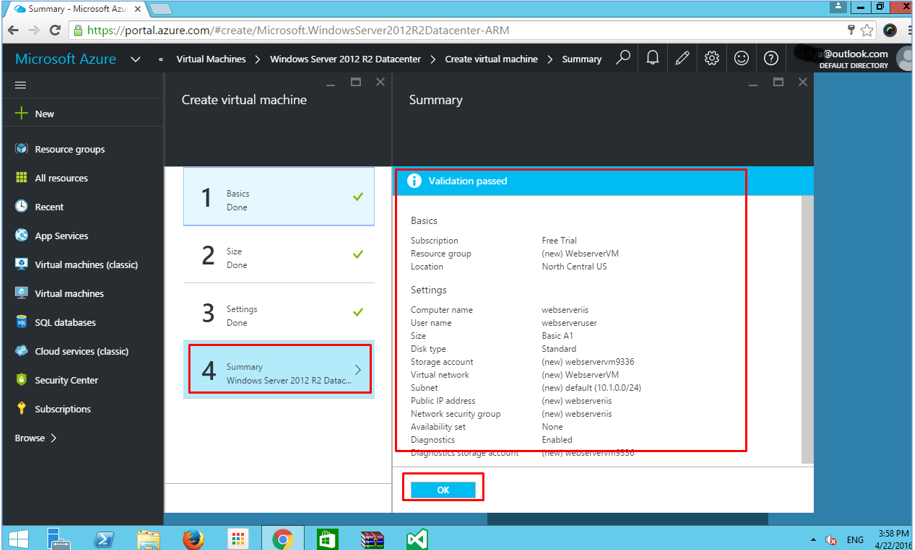
Task: Open SQL databases icon
Action: (x=22, y=321)
